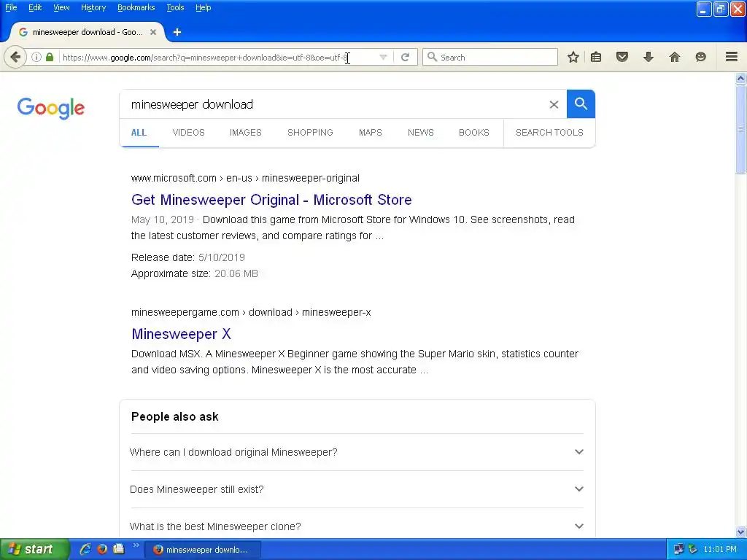Click the minesweeper downlo... taskbar button
This screenshot has height=560, width=747.
pos(203,550)
